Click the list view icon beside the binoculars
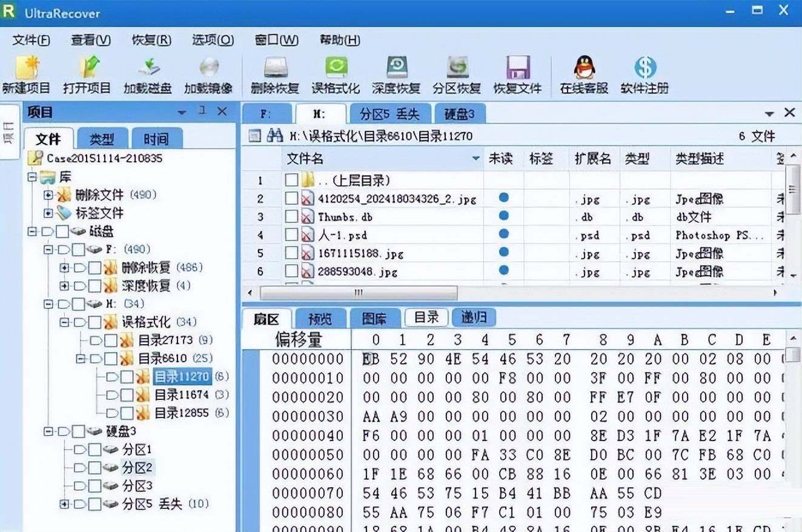 click(x=254, y=136)
